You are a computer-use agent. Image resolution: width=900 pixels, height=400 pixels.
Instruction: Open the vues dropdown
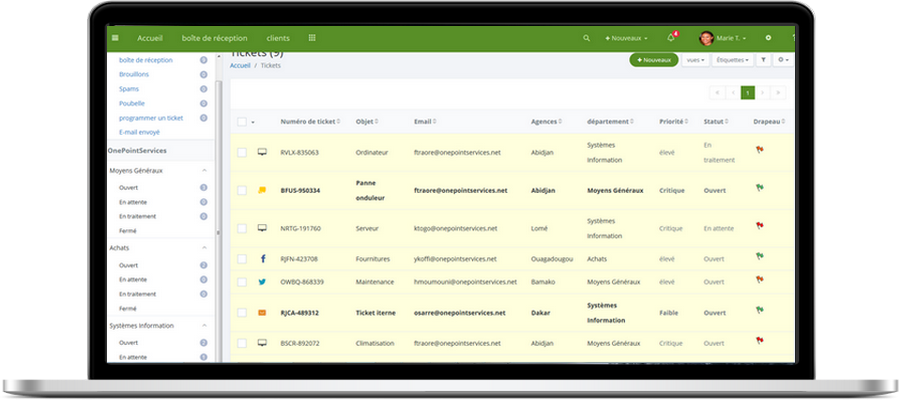tap(695, 60)
